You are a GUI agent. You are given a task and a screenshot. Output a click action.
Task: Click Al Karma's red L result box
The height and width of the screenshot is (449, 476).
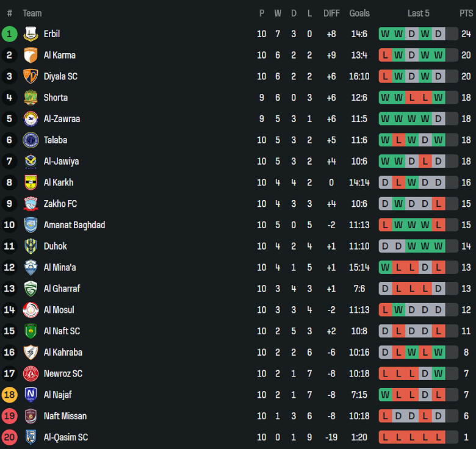[385, 56]
